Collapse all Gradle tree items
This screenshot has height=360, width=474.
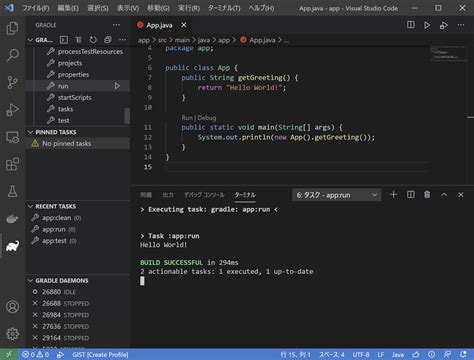108,40
